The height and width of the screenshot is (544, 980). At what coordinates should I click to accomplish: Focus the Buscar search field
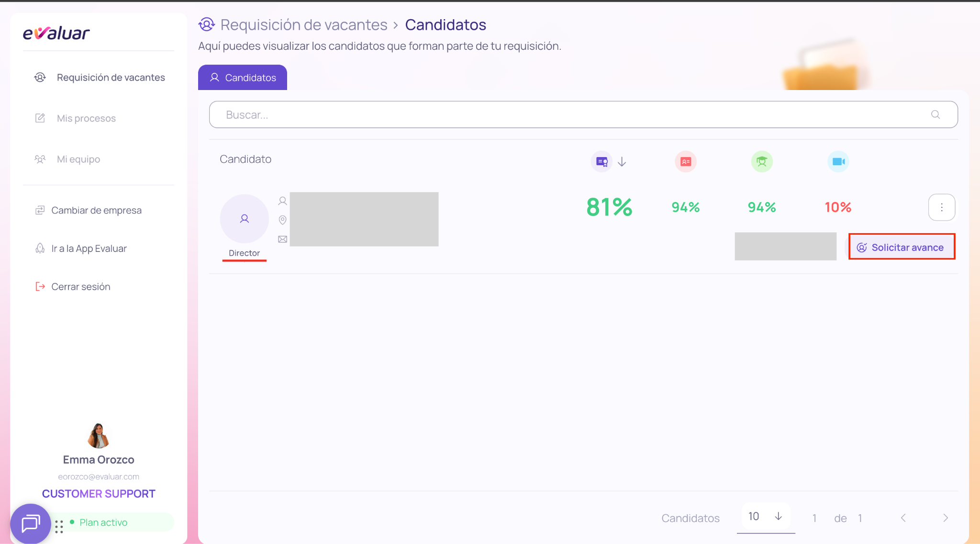pyautogui.click(x=583, y=114)
